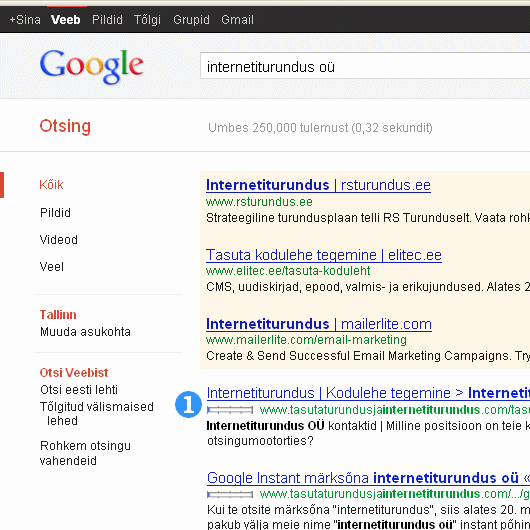530x530 pixels.
Task: Click rank bar icon beside Google Instant result URL
Action: [230, 495]
